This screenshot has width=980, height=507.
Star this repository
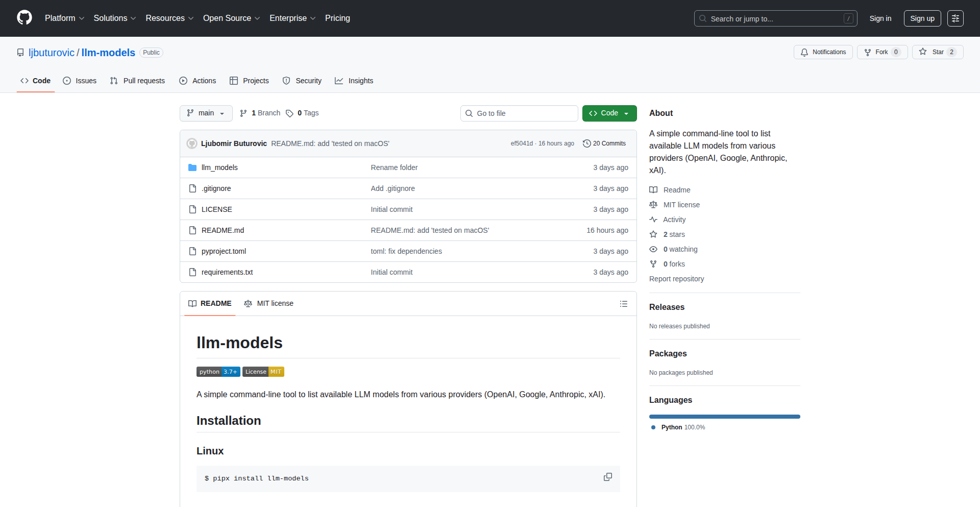click(x=937, y=52)
